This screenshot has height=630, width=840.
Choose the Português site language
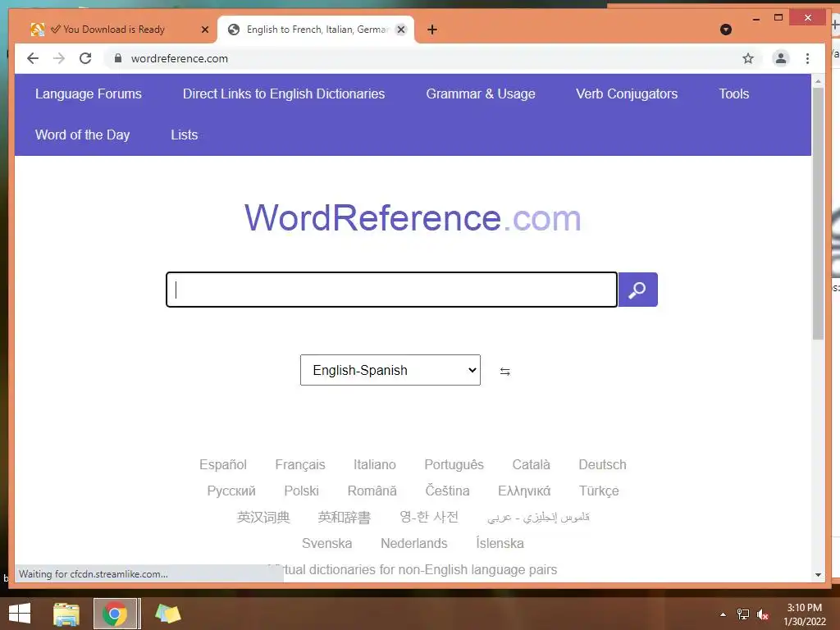pos(454,464)
